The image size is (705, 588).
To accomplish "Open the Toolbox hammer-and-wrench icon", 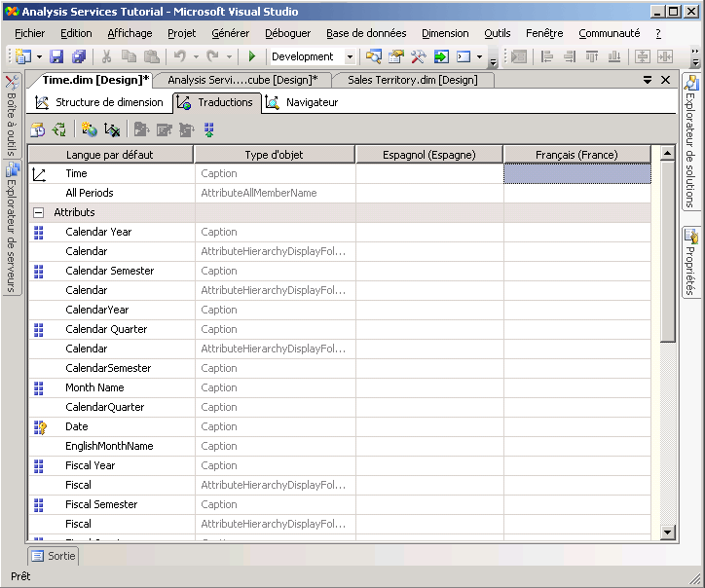I will pos(419,56).
